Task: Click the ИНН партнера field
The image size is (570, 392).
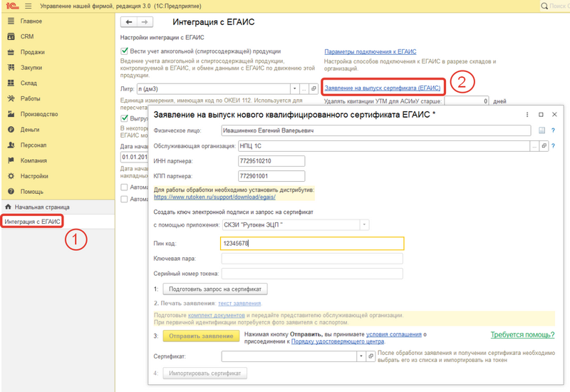Action: [x=271, y=161]
